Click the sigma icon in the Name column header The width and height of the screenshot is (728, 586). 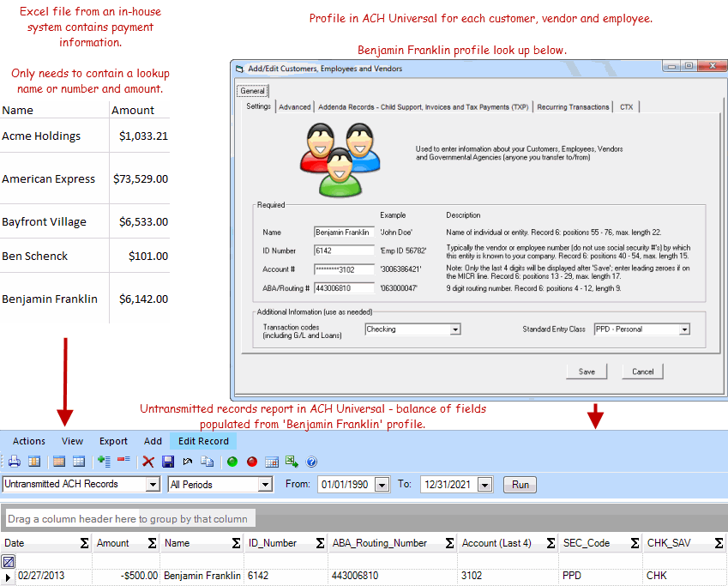[236, 543]
